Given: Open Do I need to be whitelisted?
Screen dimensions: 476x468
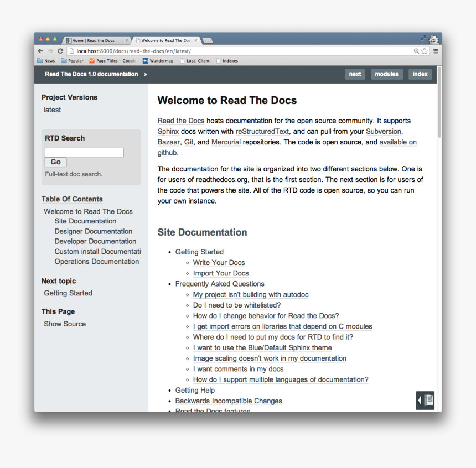Looking at the screenshot, I should (237, 305).
